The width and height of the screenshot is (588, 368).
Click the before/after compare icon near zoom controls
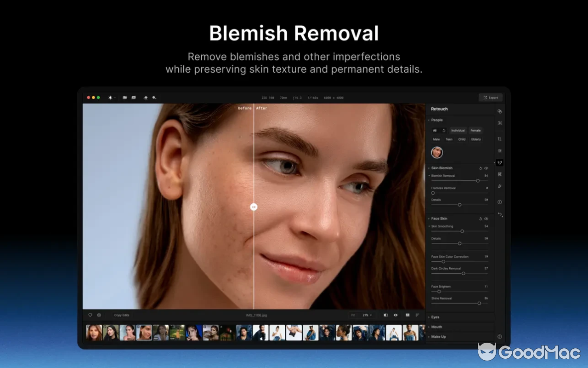(386, 315)
